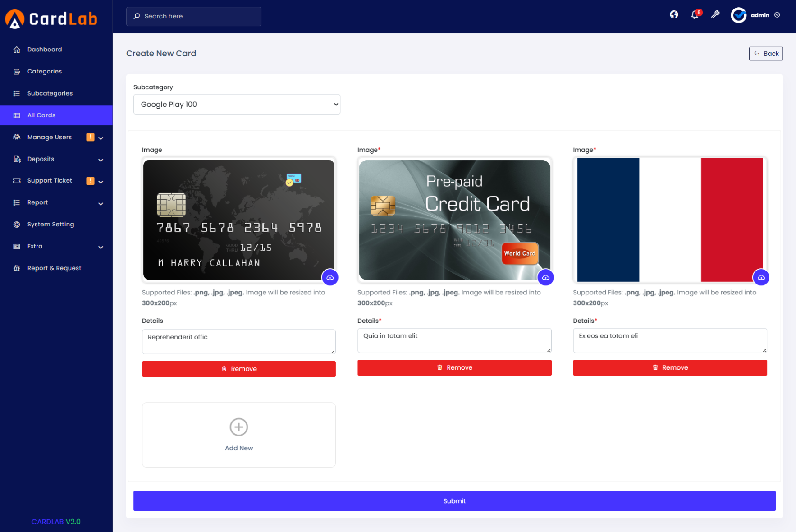Image resolution: width=796 pixels, height=532 pixels.
Task: Click the CardLab logo
Action: pyautogui.click(x=51, y=18)
